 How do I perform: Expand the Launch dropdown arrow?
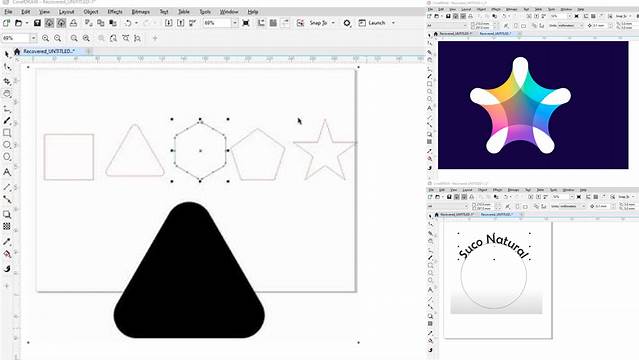(x=393, y=23)
